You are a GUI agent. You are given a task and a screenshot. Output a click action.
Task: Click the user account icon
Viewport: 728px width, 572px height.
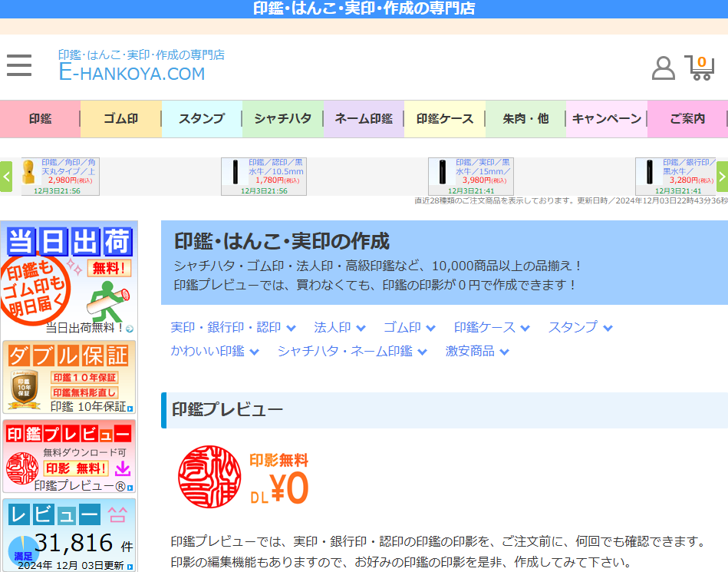click(663, 68)
